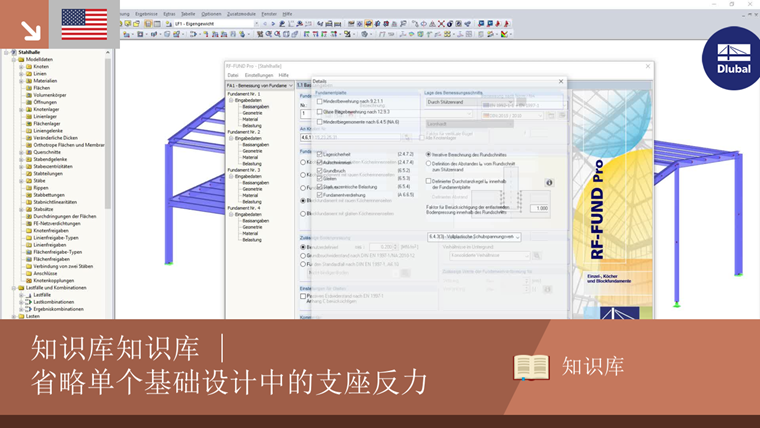Click the warning triangle toolbar icon
The height and width of the screenshot is (428, 760).
pos(432,23)
